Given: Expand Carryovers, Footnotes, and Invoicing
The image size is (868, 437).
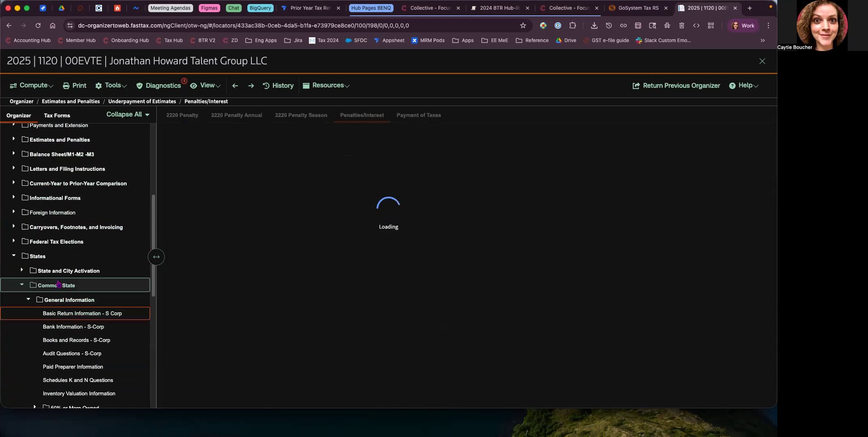Looking at the screenshot, I should click(14, 226).
